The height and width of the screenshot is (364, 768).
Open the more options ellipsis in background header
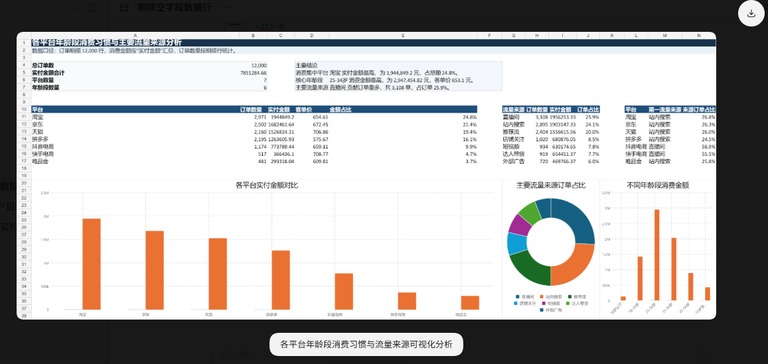tap(225, 7)
